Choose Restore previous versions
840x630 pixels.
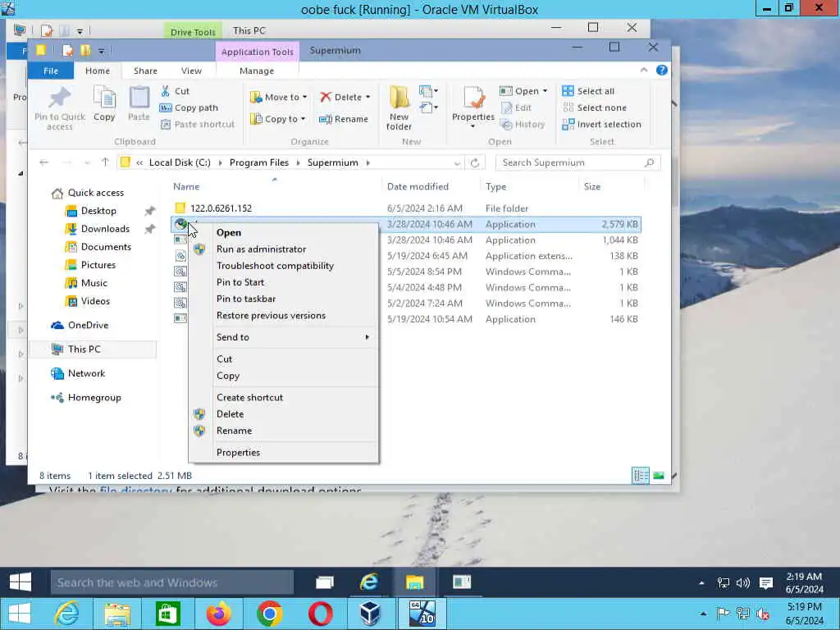(271, 316)
